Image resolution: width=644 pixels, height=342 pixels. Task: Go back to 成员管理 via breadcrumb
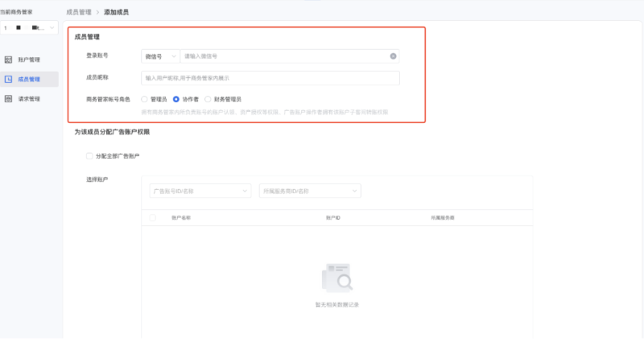[x=79, y=12]
